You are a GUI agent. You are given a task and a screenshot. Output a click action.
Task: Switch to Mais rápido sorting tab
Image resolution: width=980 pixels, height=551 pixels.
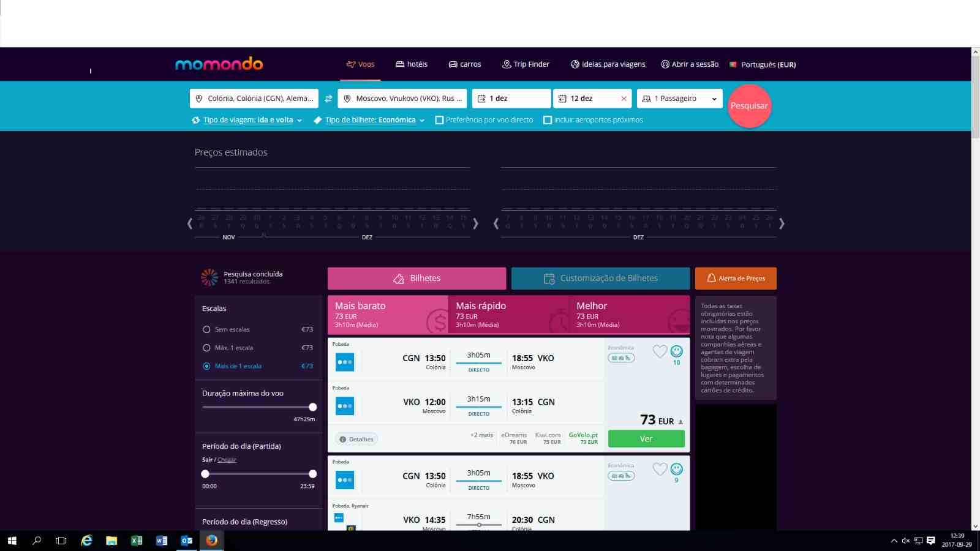[508, 315]
